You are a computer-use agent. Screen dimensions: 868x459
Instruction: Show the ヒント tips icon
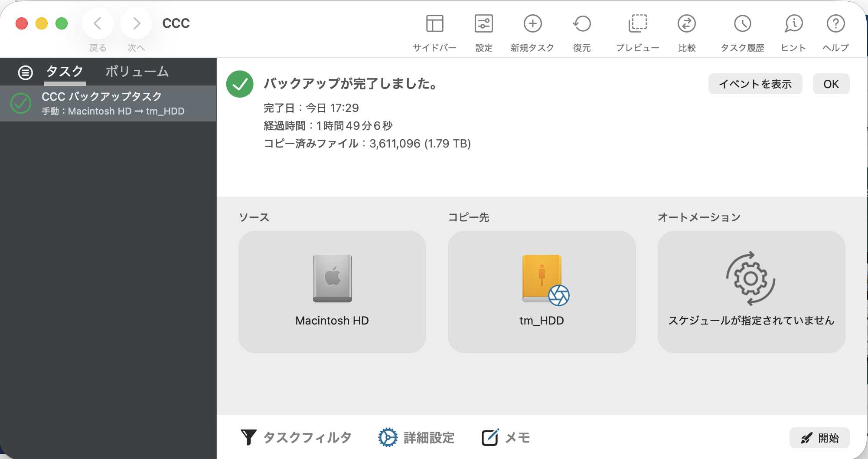[x=793, y=24]
